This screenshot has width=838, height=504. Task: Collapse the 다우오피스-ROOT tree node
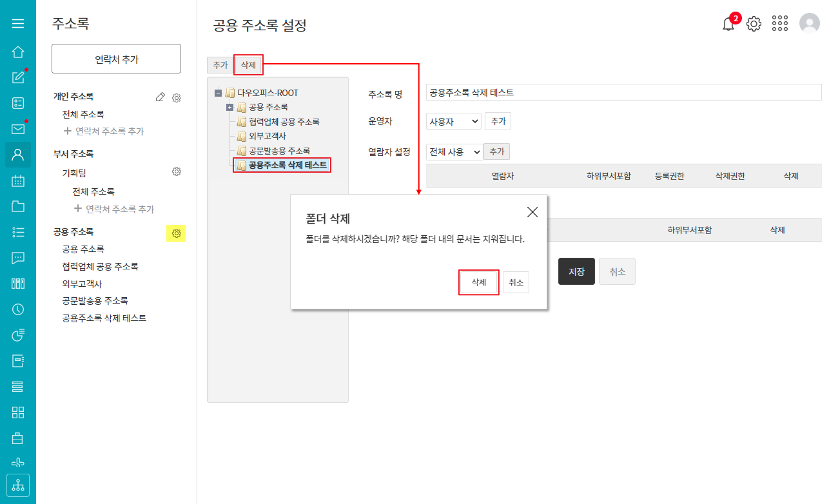click(218, 93)
